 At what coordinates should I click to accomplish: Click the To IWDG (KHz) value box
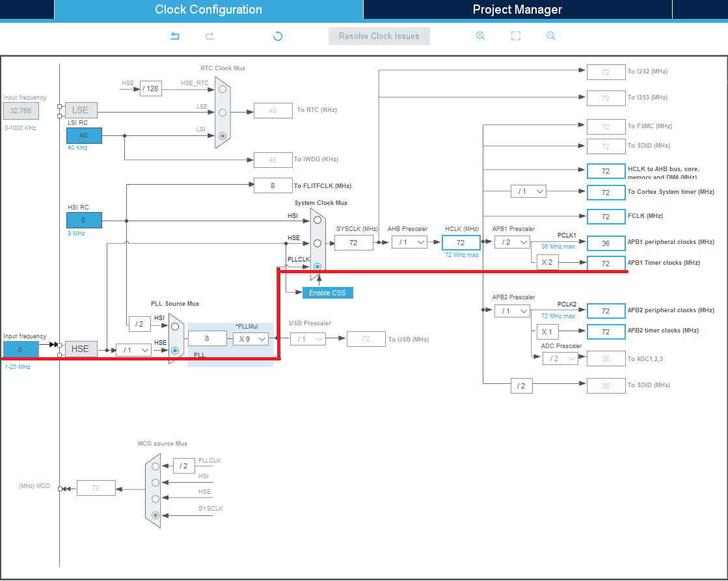click(273, 160)
